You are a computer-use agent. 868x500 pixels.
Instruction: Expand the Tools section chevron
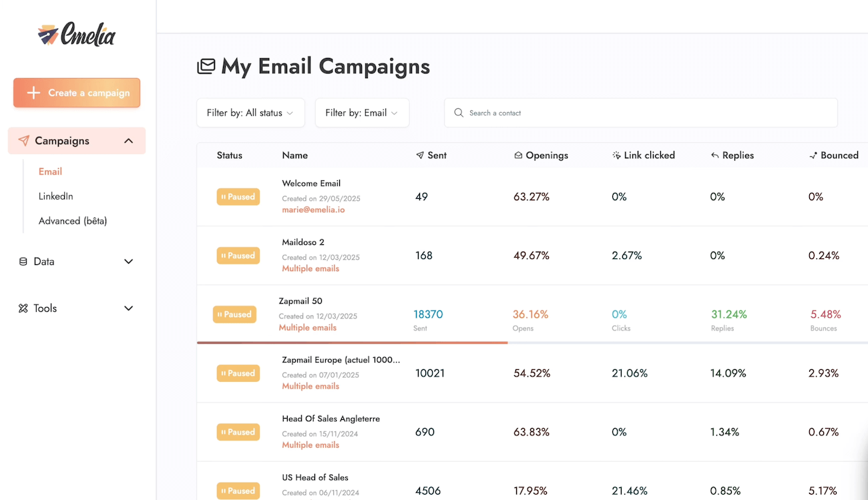[x=129, y=308]
